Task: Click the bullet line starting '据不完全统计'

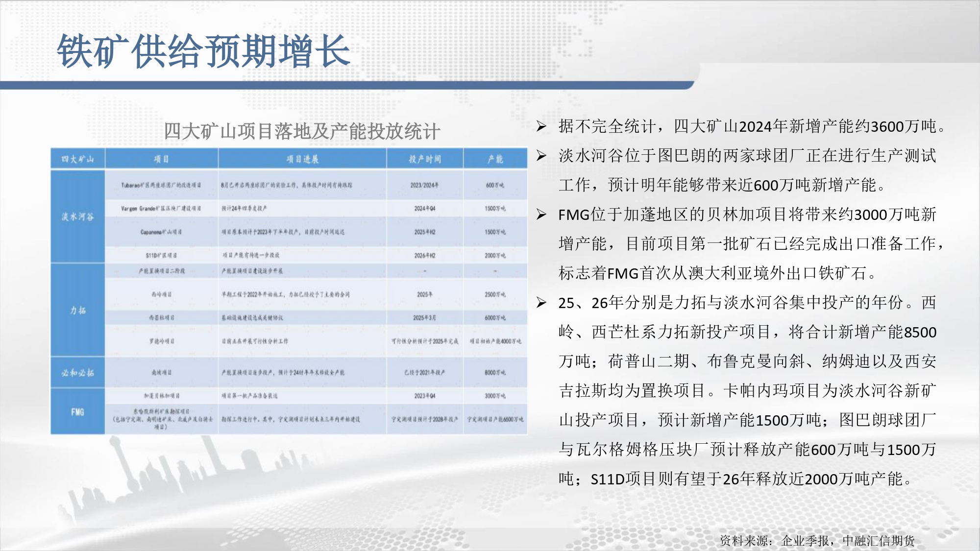Action: pyautogui.click(x=752, y=126)
